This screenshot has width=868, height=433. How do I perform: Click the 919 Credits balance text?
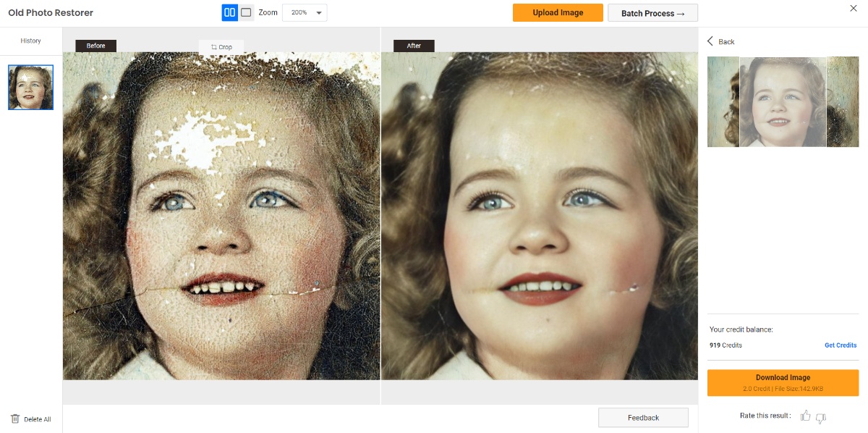(726, 345)
